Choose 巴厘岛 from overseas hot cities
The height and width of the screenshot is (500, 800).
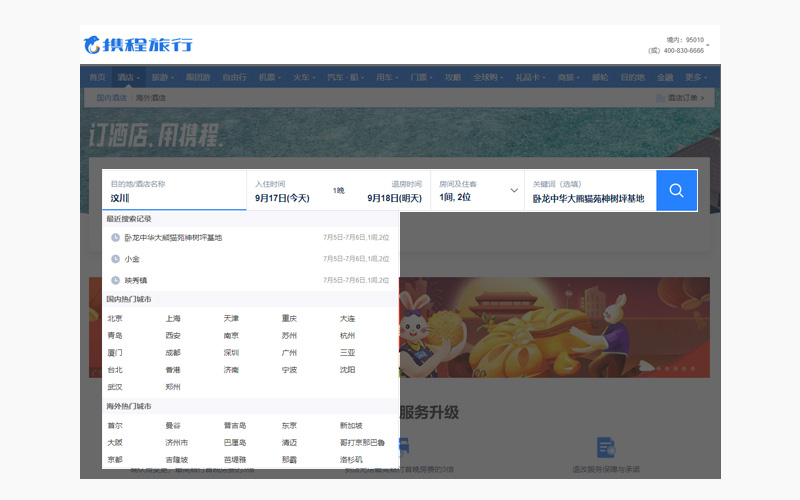[x=235, y=442]
